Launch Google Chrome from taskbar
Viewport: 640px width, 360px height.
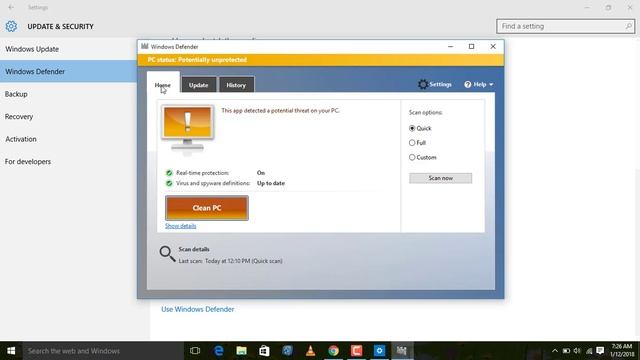click(333, 351)
